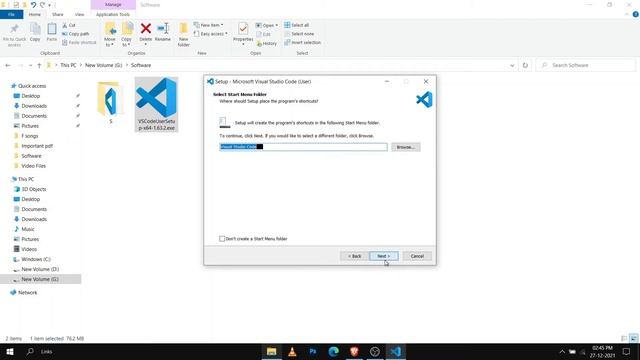Open the Easy access dropdown
The width and height of the screenshot is (640, 360).
tap(211, 34)
